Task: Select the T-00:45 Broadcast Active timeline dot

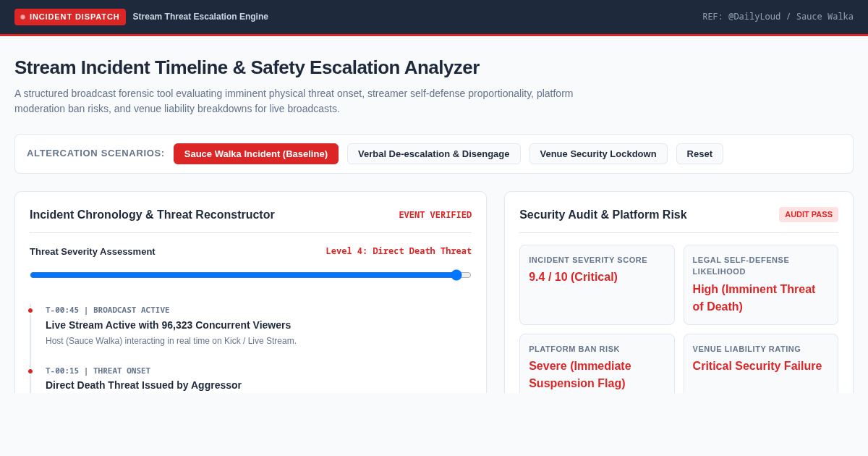Action: tap(30, 311)
